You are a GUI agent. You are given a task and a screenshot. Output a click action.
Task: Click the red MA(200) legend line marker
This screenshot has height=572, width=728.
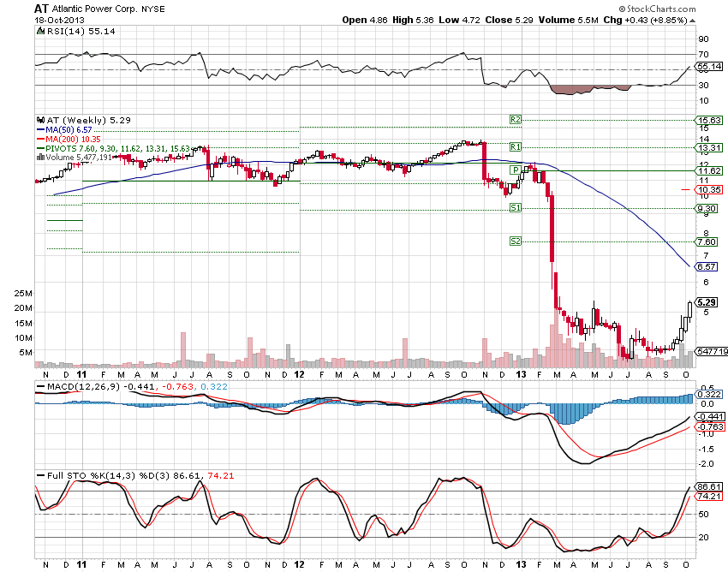coord(40,140)
